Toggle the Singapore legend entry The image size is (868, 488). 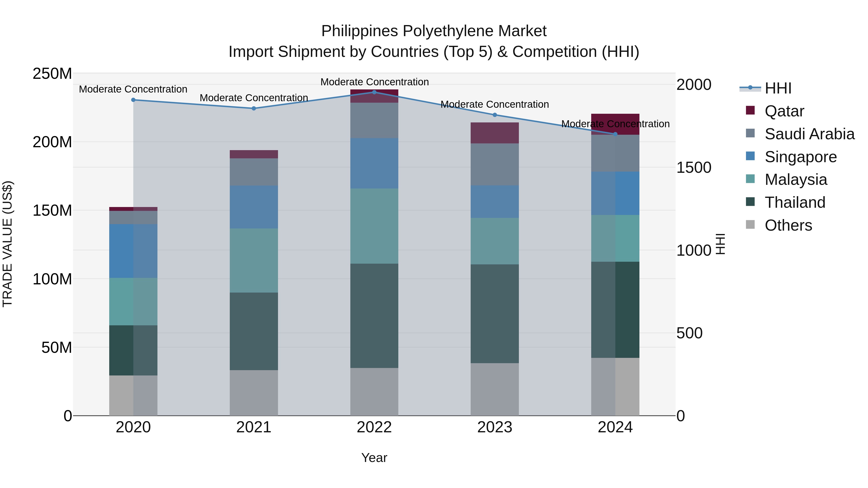(x=792, y=157)
